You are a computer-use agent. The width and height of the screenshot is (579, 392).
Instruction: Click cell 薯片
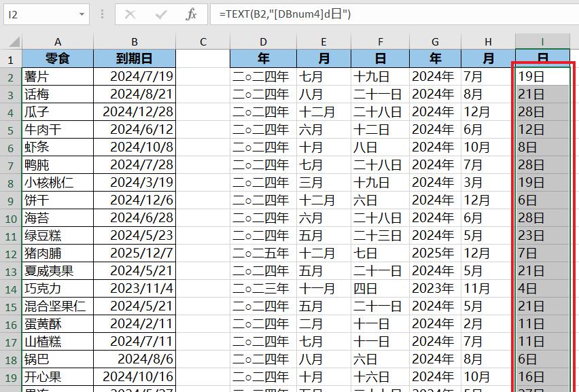[58, 76]
